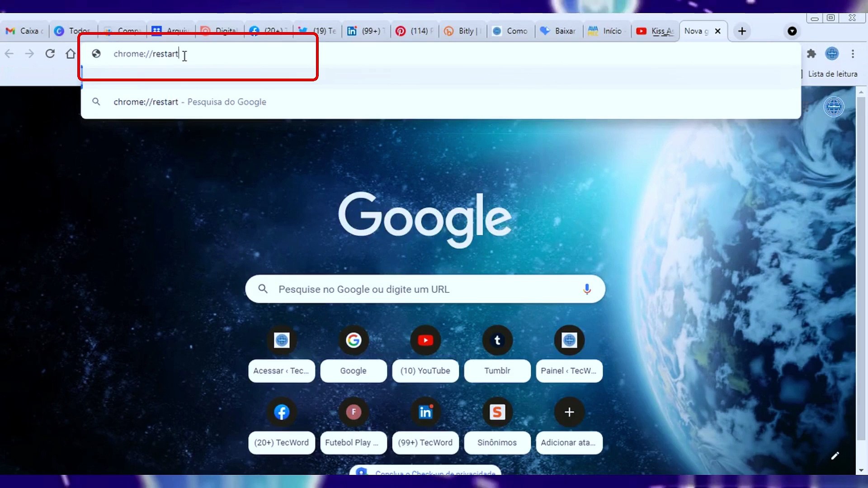The height and width of the screenshot is (488, 868).
Task: Switch to the Twitter (19) tab
Action: (318, 31)
